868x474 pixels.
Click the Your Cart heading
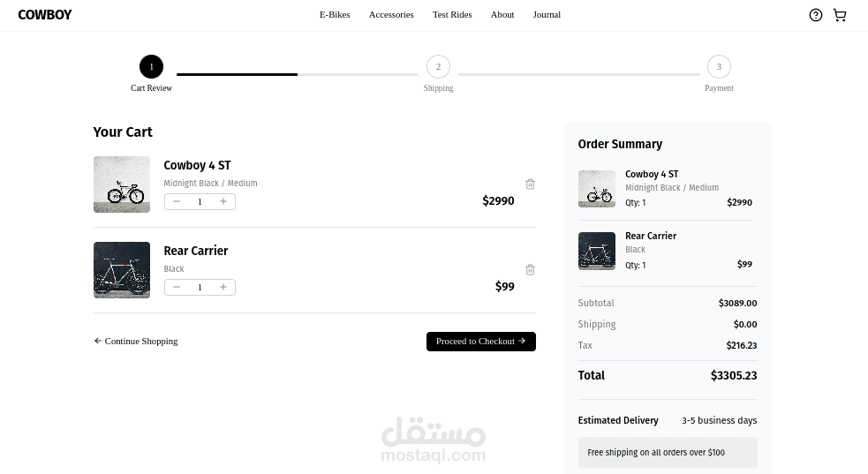pos(123,132)
